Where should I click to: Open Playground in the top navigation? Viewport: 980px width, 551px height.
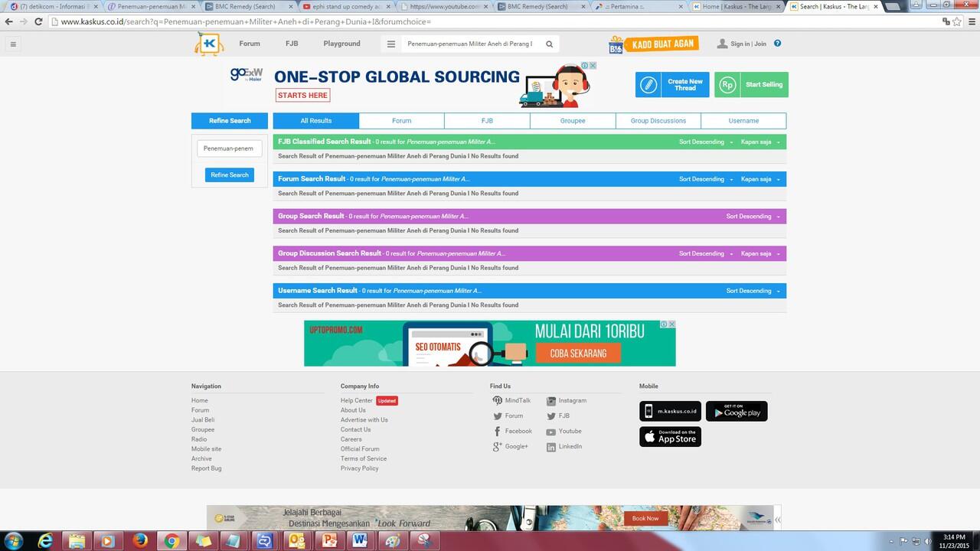(341, 44)
